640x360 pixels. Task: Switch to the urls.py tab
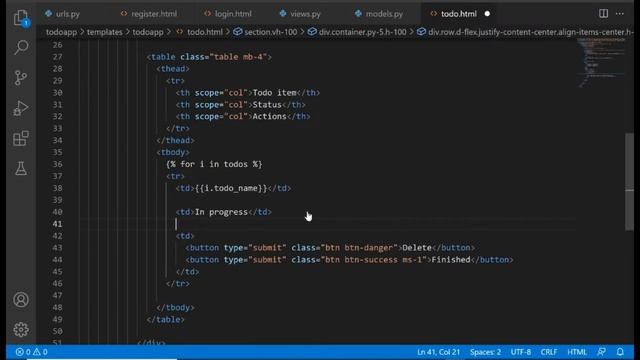(63, 14)
